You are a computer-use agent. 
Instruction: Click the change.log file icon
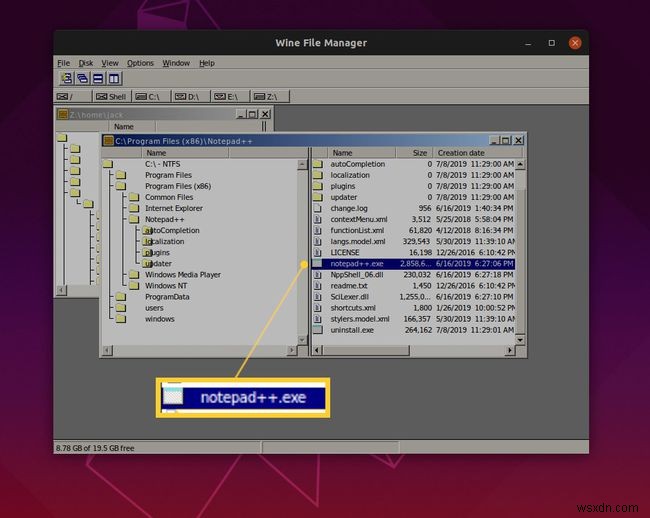pyautogui.click(x=318, y=208)
